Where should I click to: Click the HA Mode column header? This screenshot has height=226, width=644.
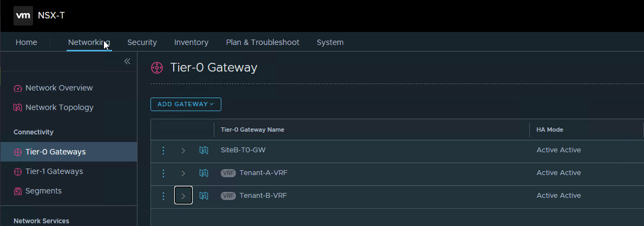click(550, 130)
